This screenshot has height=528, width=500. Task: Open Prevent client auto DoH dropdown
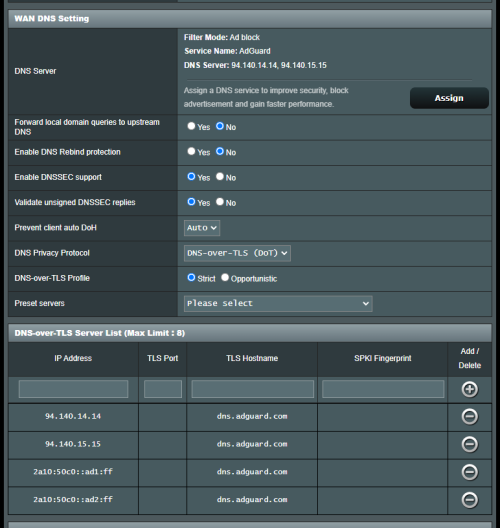(202, 228)
